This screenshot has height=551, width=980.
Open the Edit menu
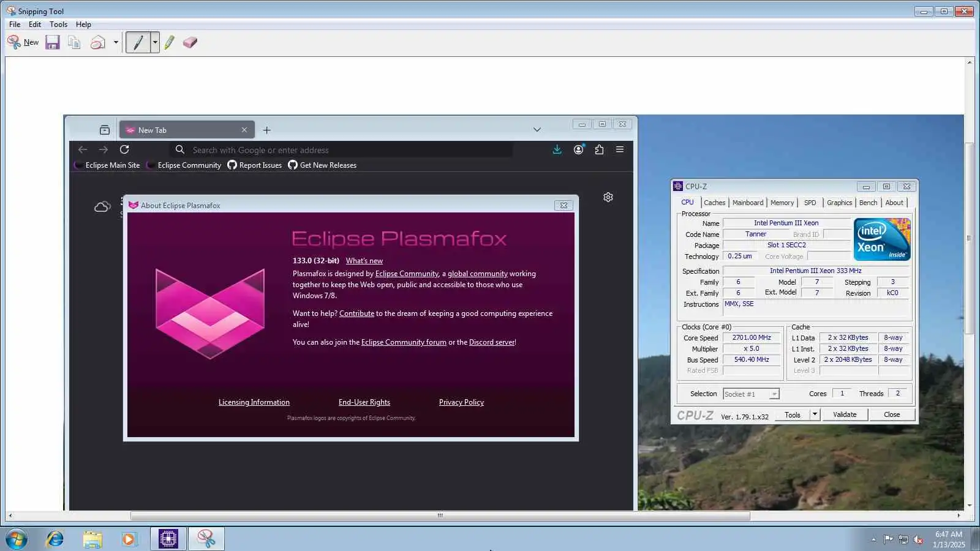(35, 24)
